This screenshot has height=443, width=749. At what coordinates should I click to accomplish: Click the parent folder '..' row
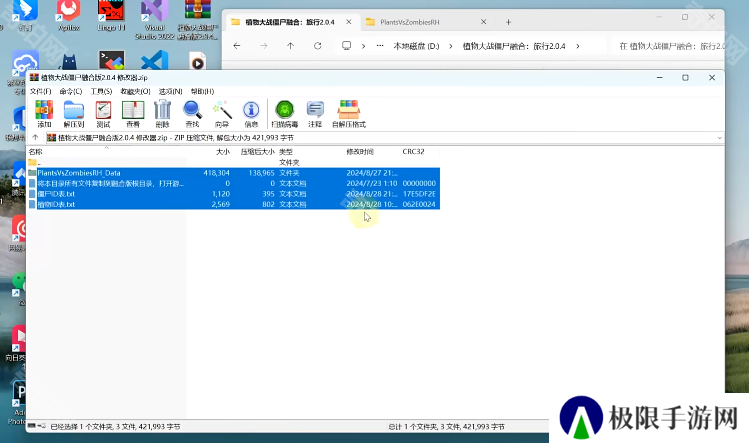234,162
